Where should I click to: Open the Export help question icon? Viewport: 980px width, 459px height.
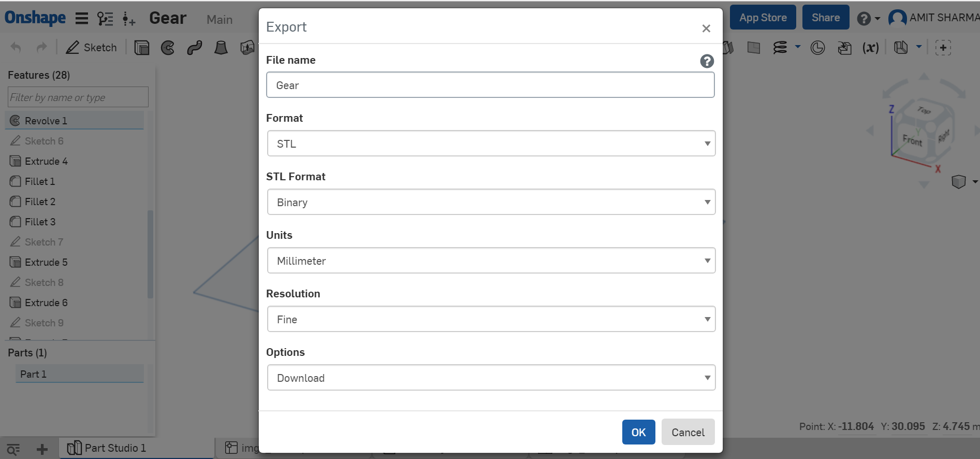[707, 61]
